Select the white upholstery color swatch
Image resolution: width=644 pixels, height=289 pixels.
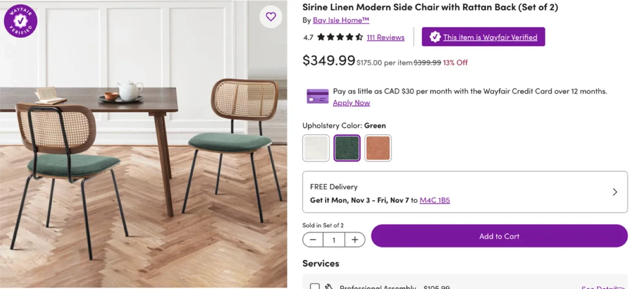point(316,148)
